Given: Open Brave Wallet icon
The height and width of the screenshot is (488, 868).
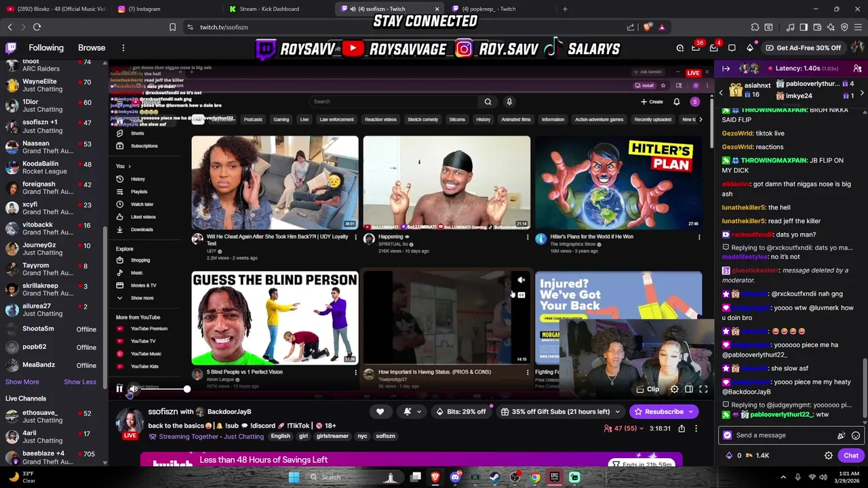Looking at the screenshot, I should coord(817,27).
